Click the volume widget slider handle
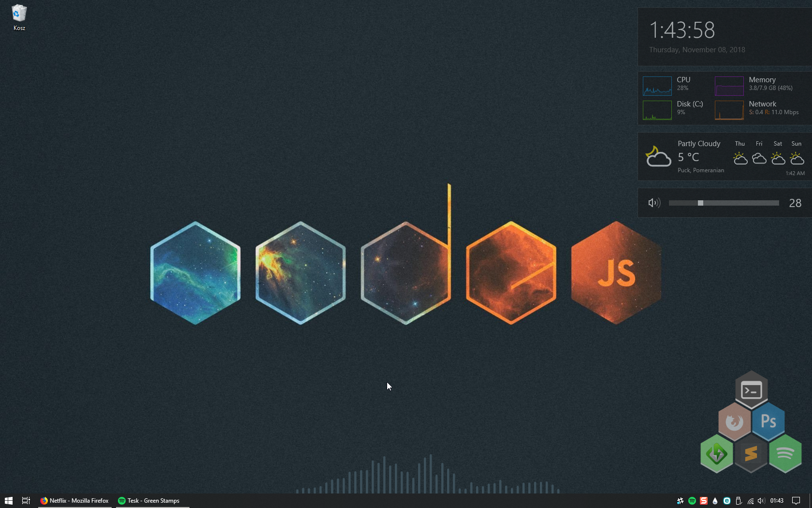The image size is (812, 508). click(x=700, y=203)
